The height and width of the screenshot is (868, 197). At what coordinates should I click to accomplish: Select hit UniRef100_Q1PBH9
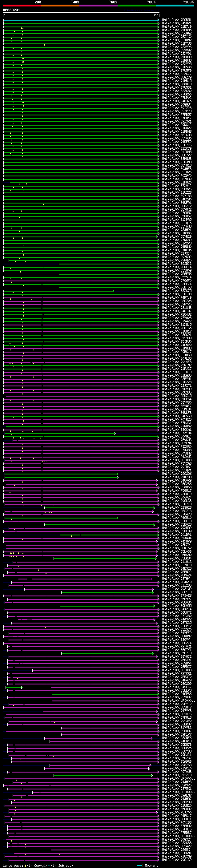coord(176,57)
